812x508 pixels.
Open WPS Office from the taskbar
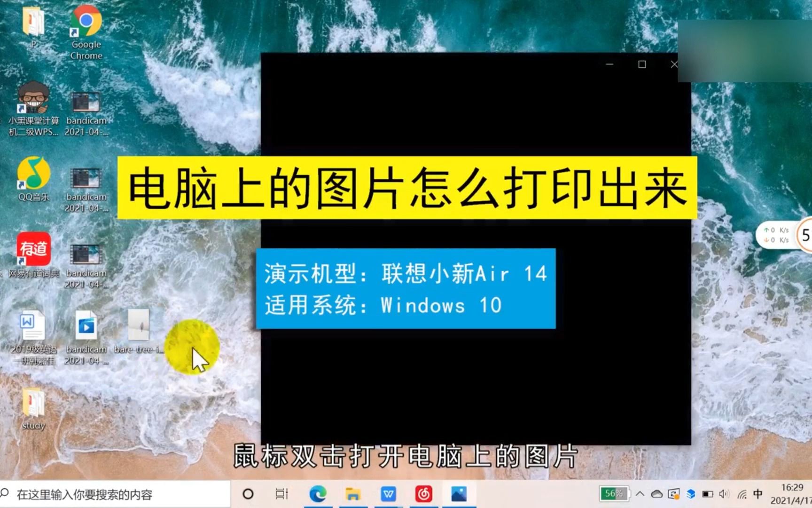389,494
